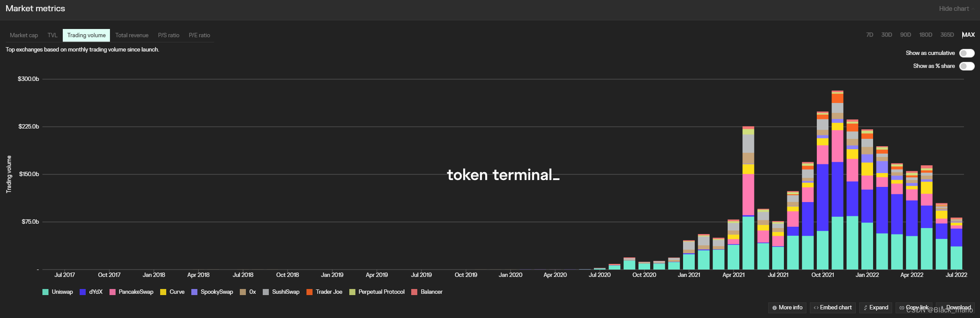Click the expand arrows icon
The image size is (980, 318).
point(866,308)
